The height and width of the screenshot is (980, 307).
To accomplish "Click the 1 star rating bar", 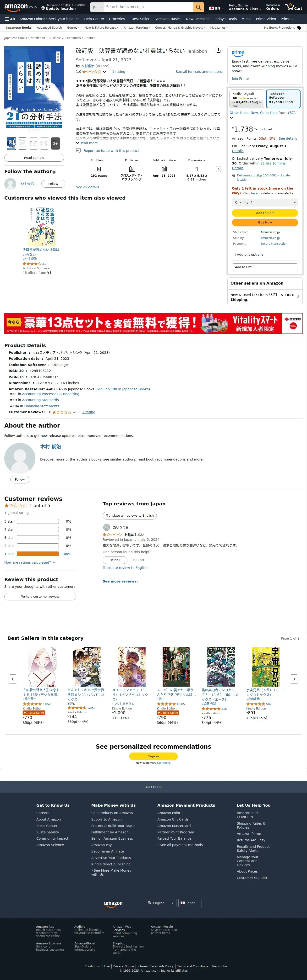I will point(38,554).
